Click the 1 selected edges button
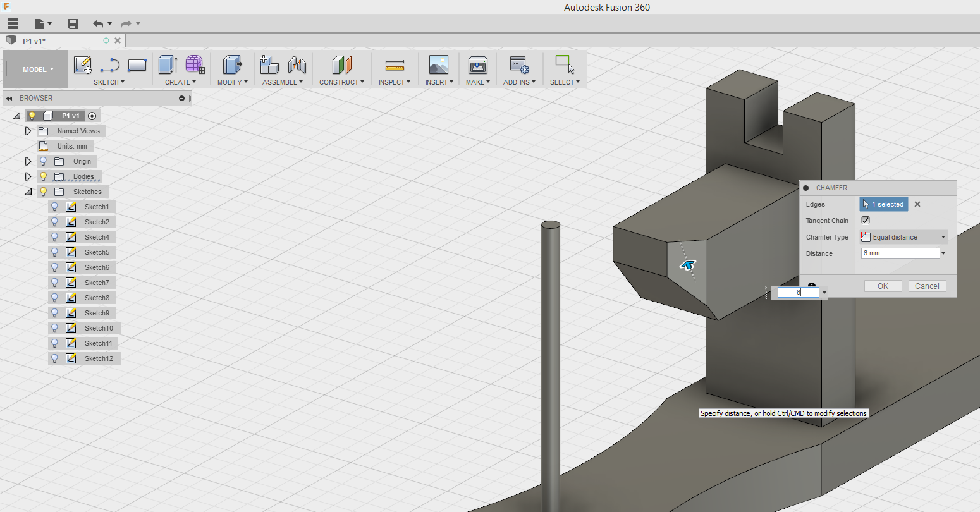Image resolution: width=980 pixels, height=512 pixels. [x=884, y=204]
